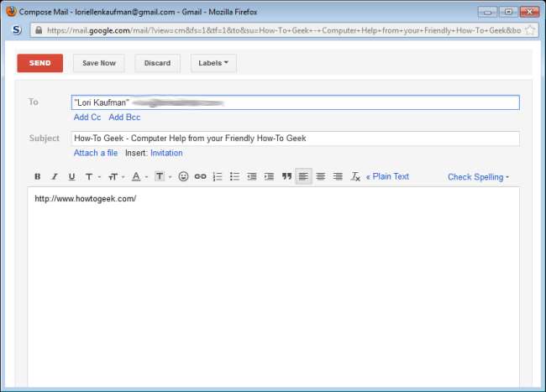The image size is (546, 392).
Task: Click the remove formatting icon
Action: tap(355, 177)
